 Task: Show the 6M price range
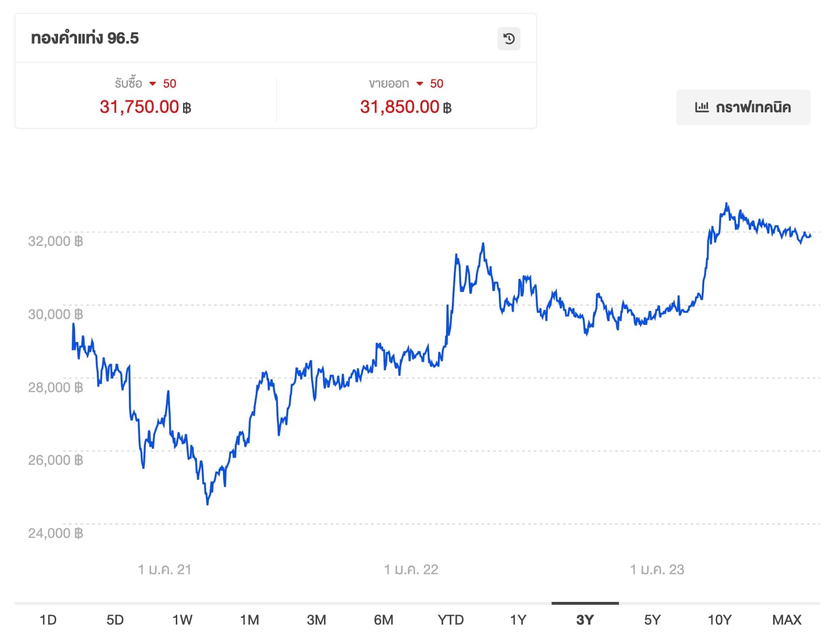384,620
